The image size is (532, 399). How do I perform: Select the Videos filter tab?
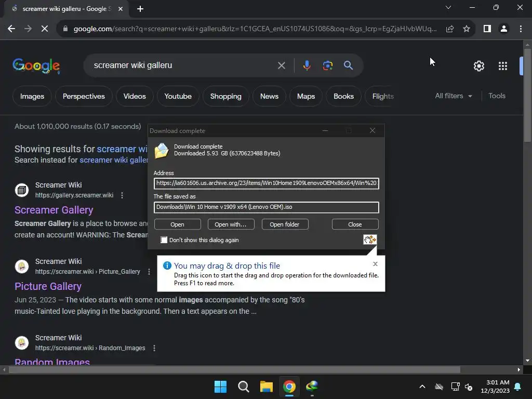tap(135, 96)
